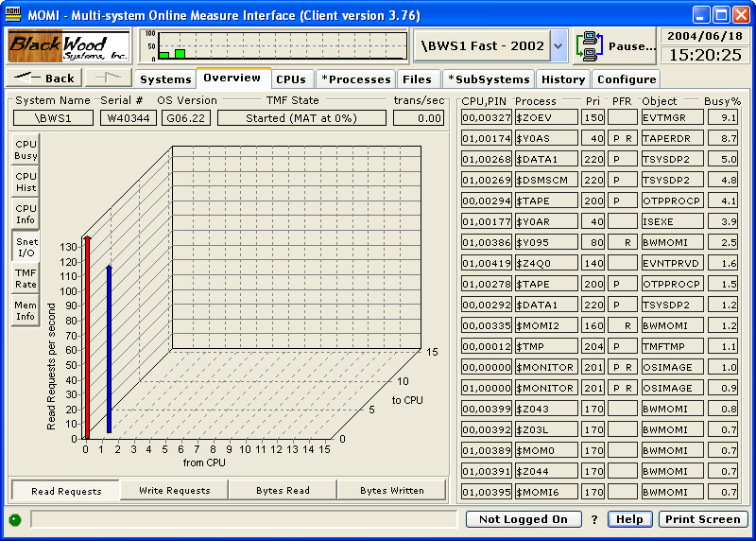
Task: Click the network computers pause icon
Action: (x=589, y=46)
